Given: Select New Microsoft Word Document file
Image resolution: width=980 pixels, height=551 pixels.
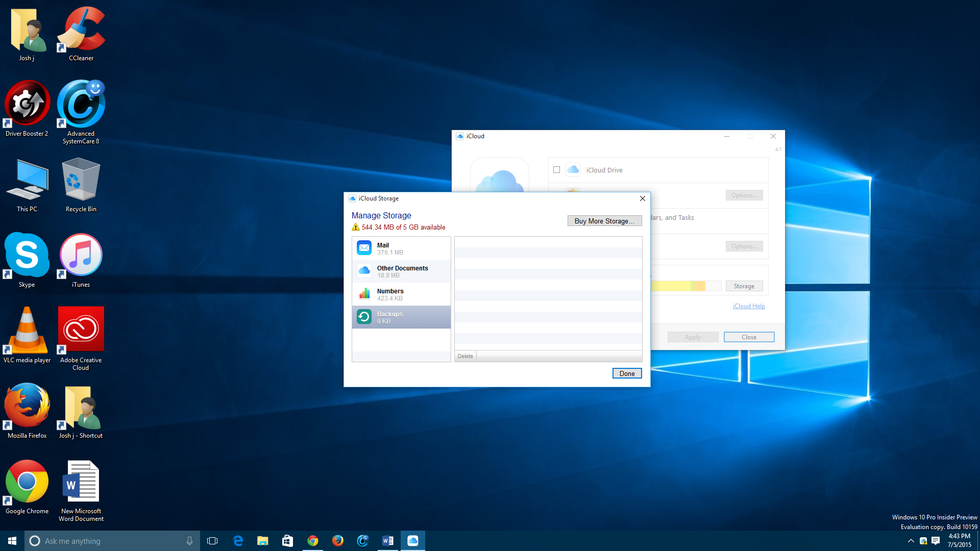Looking at the screenshot, I should (x=81, y=491).
